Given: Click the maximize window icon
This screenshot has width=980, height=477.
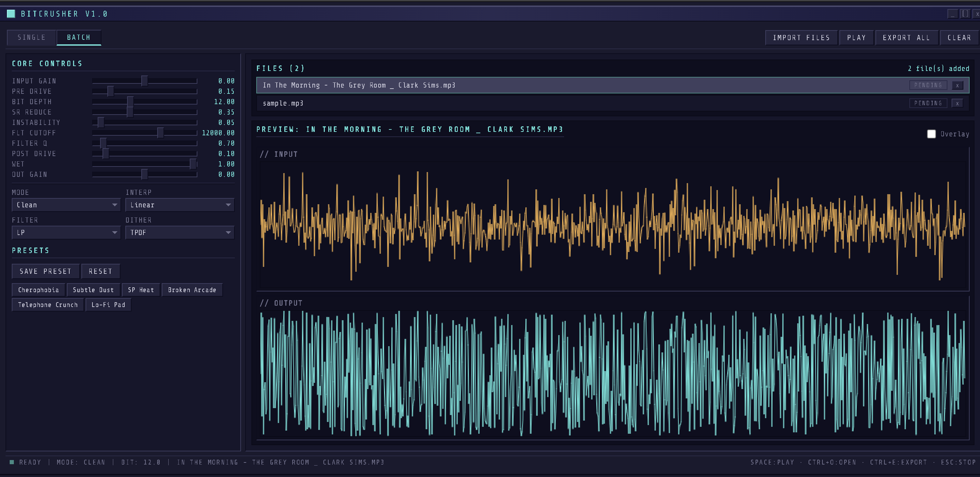Looking at the screenshot, I should (x=965, y=14).
